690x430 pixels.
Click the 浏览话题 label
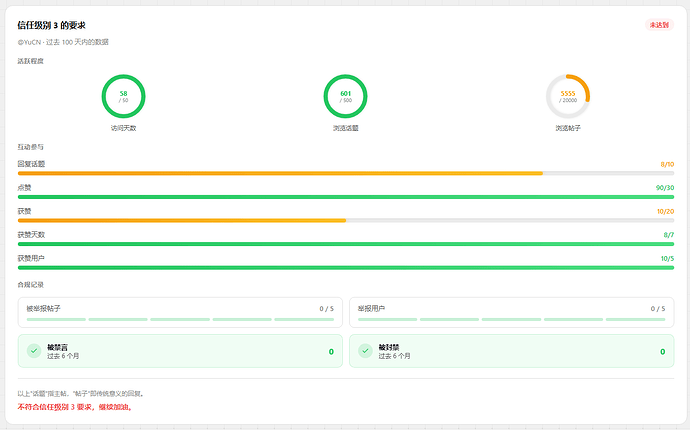[345, 128]
